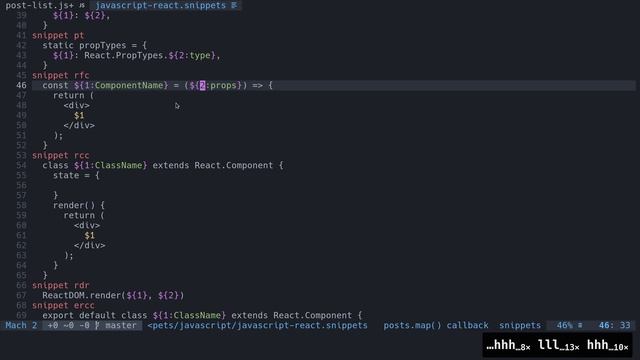Click the '</div>' tag on line 50
640x360 pixels.
tap(79, 125)
